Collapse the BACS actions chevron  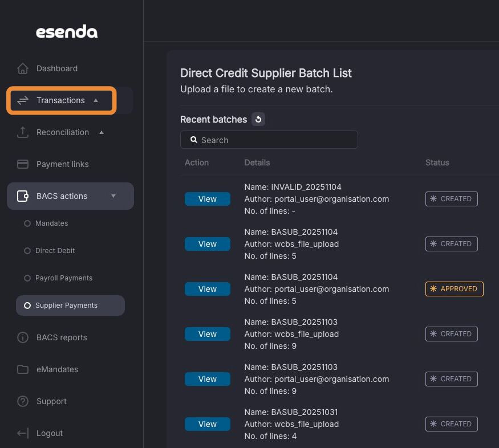click(x=113, y=196)
